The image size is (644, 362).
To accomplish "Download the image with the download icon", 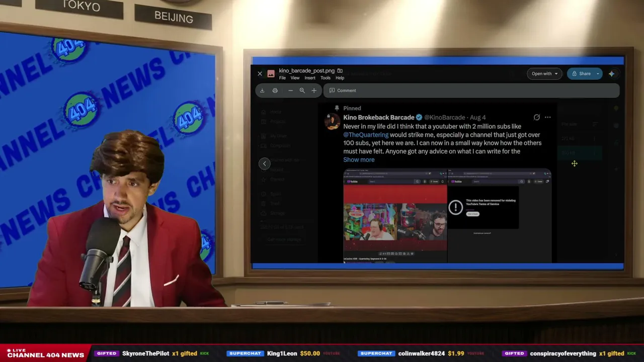I will (x=262, y=90).
